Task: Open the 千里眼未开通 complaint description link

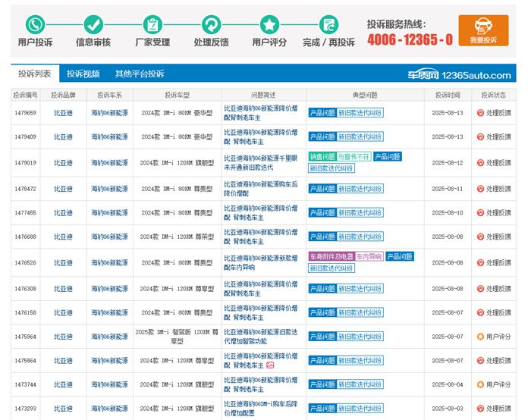Action: click(261, 163)
